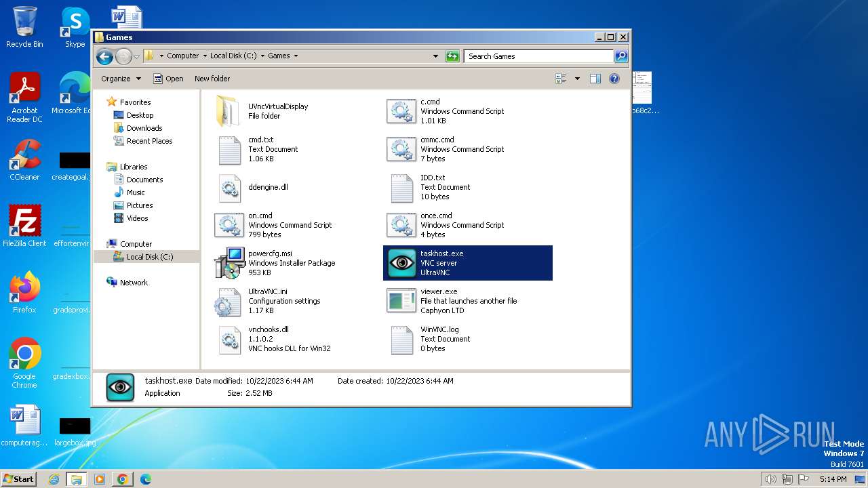This screenshot has width=868, height=488.
Task: Expand recent pages dropdown next to Forward
Action: pos(137,56)
